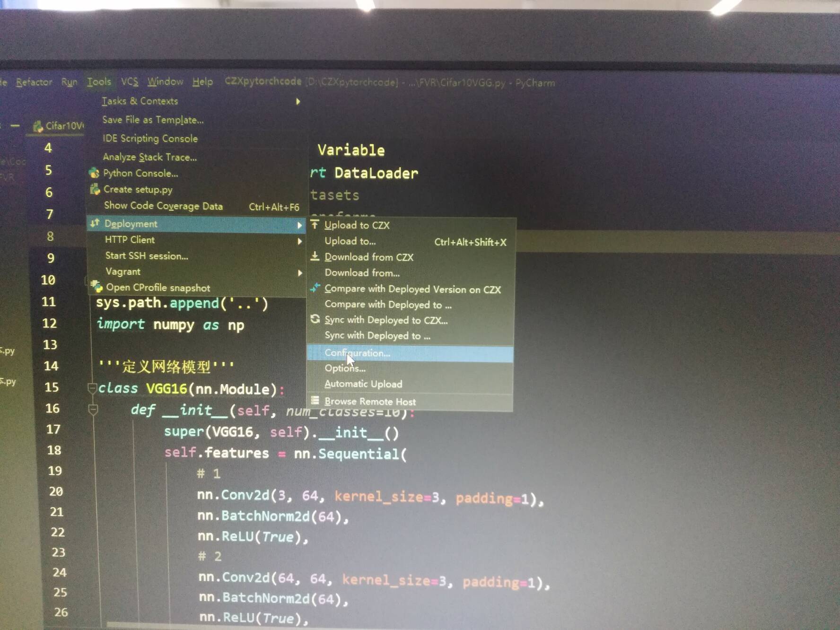Screen dimensions: 840x630
Task: Click the DataLoader import text
Action: (376, 173)
